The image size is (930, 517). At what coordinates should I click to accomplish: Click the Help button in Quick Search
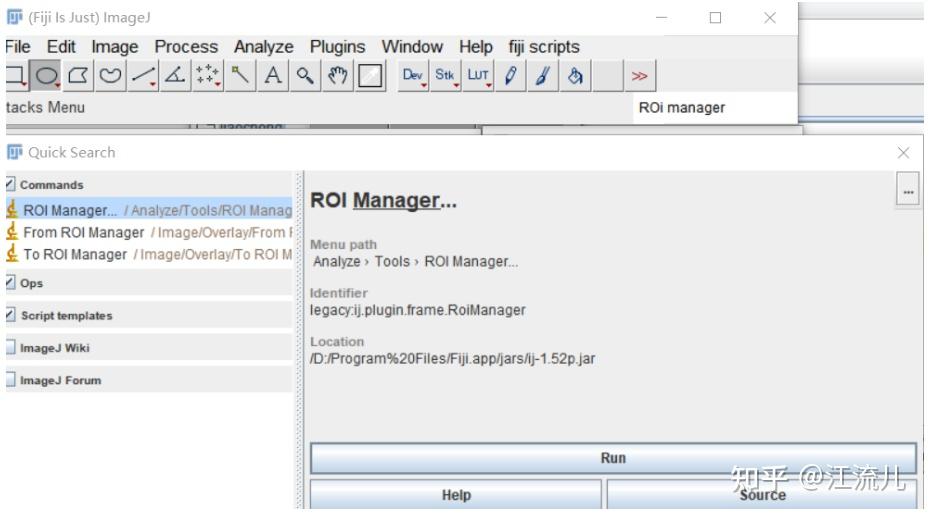(456, 494)
